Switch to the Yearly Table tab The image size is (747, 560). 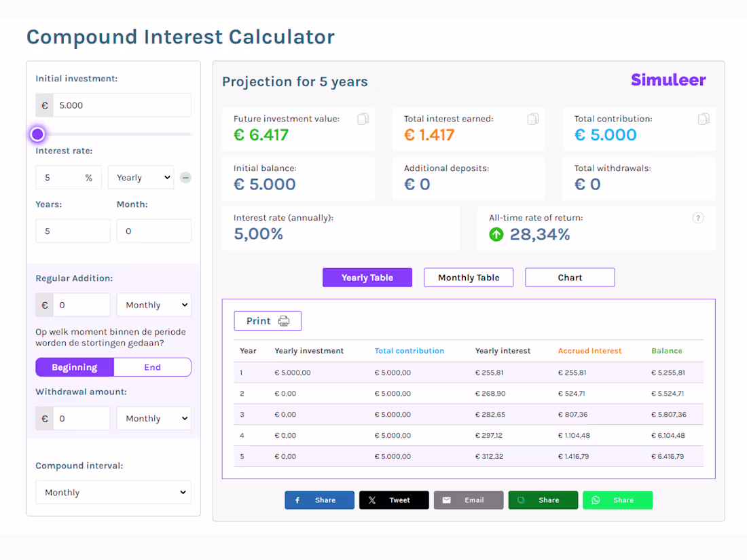click(x=367, y=278)
